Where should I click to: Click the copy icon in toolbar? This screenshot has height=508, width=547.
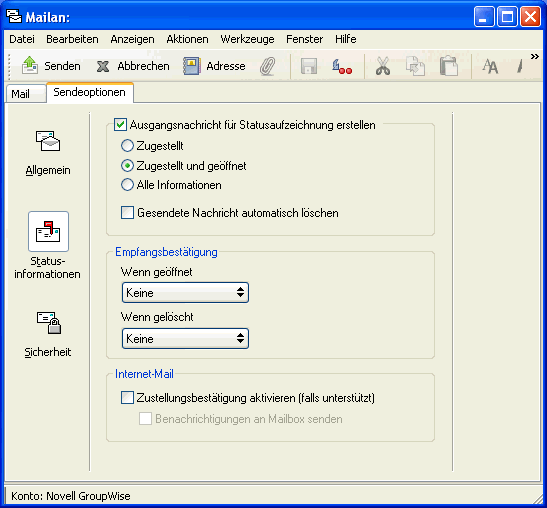point(415,66)
